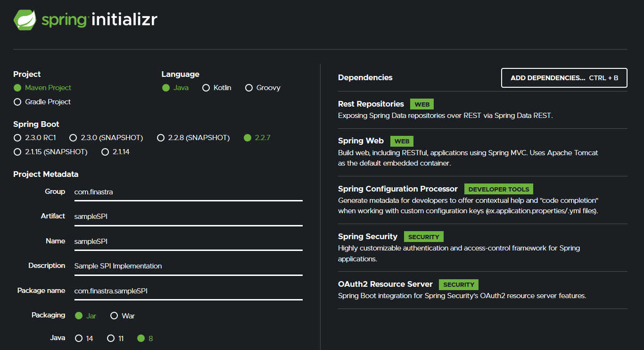The image size is (644, 350).
Task: Click the DEVELOPER TOOLS tag
Action: coord(499,189)
